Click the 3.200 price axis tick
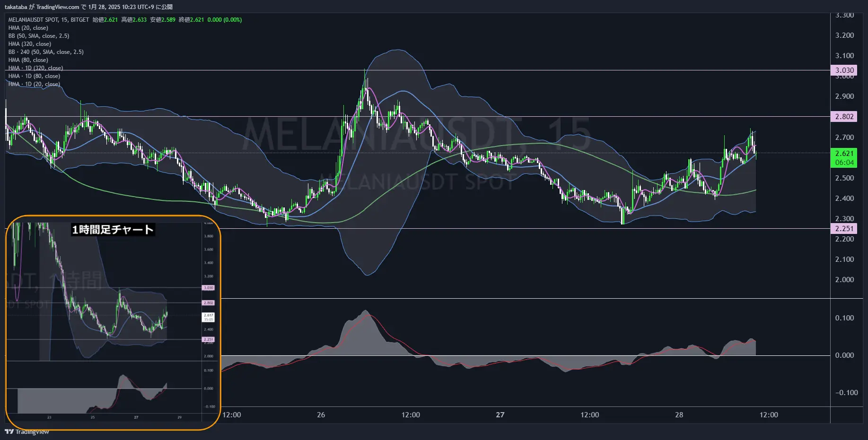 844,35
